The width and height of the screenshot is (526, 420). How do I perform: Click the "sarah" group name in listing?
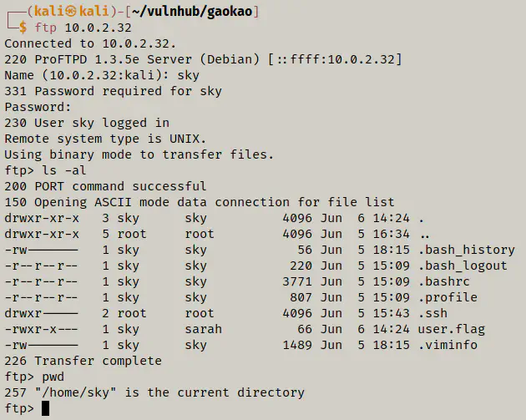(x=204, y=329)
